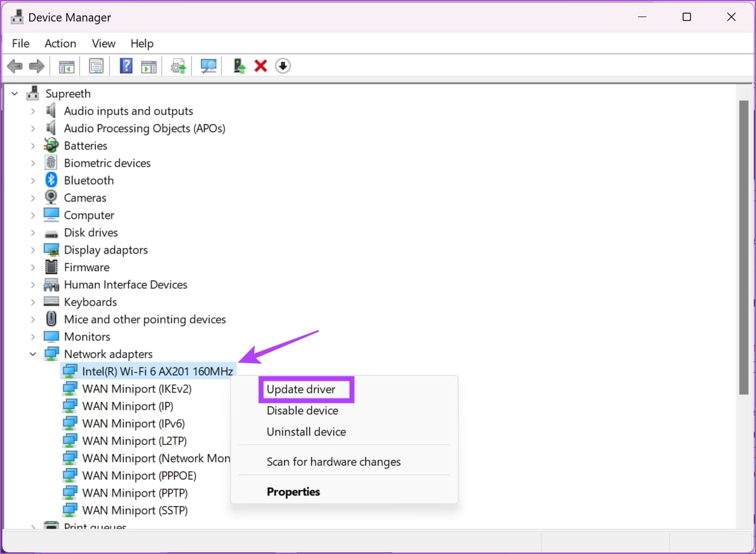Expand the Display adaptors category
Image resolution: width=756 pixels, height=554 pixels.
click(33, 250)
